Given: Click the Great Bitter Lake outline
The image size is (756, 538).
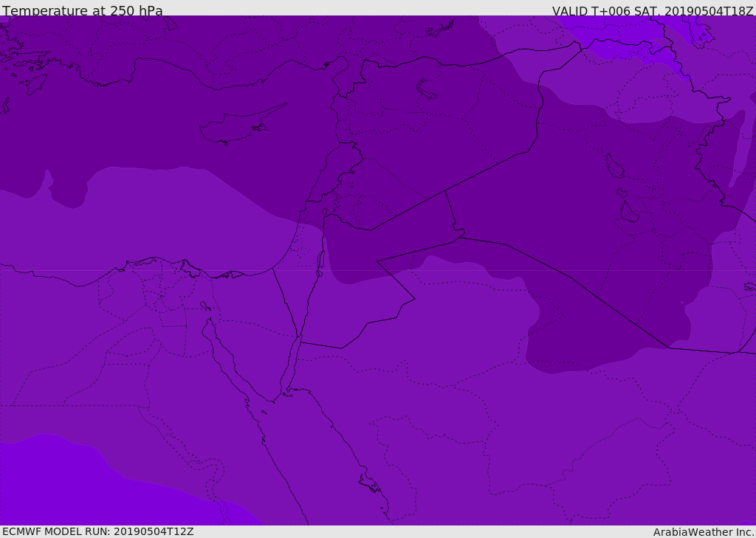Looking at the screenshot, I should [205, 306].
